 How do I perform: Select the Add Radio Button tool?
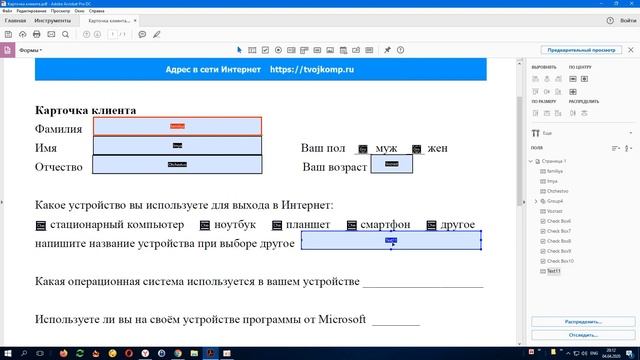(278, 50)
